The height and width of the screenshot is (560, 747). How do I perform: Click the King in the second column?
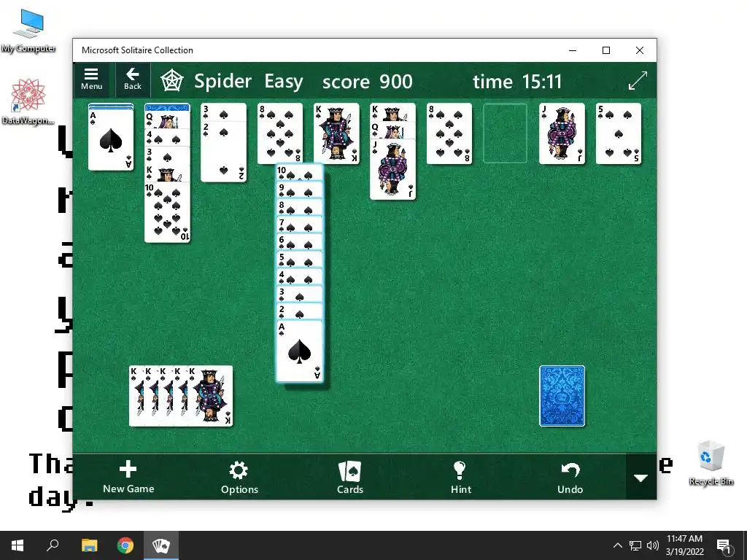tap(167, 174)
